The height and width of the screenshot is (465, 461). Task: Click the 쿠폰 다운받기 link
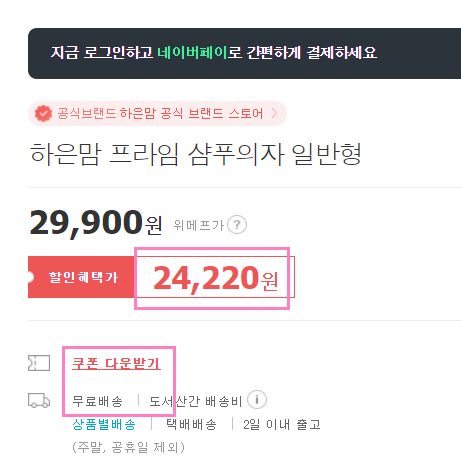pos(116,363)
